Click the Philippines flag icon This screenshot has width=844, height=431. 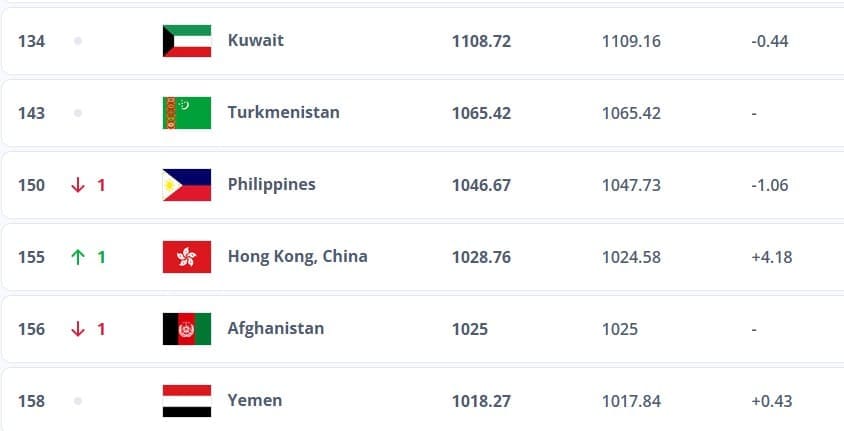click(187, 185)
